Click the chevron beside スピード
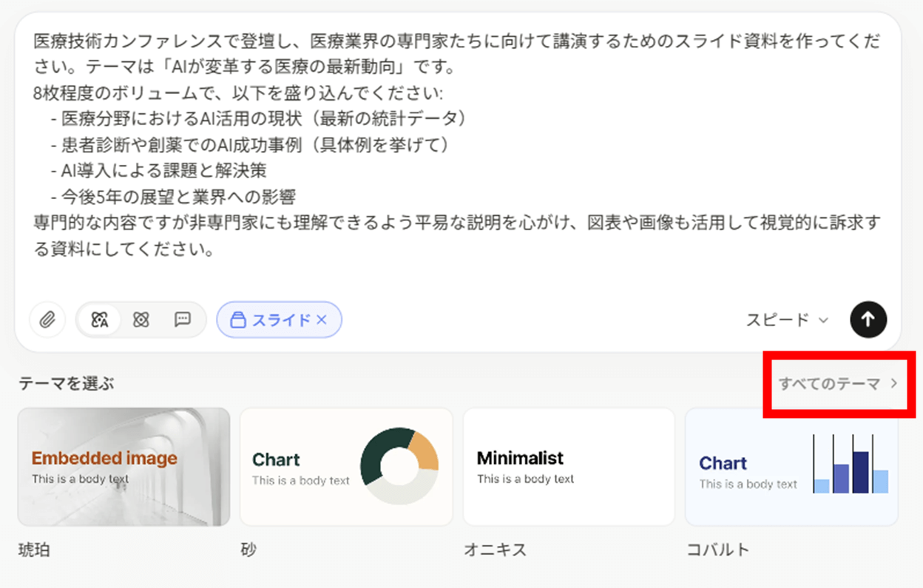The image size is (923, 588). tap(824, 321)
